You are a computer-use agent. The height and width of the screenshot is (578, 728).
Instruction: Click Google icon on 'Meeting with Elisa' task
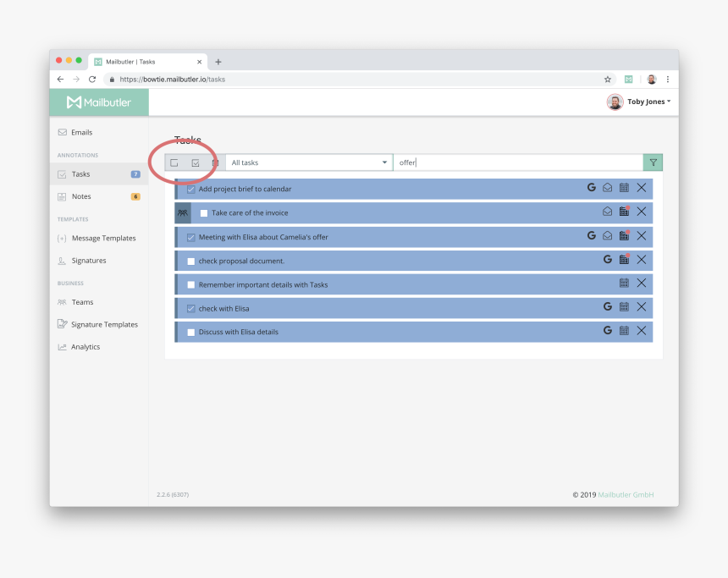[x=592, y=236]
